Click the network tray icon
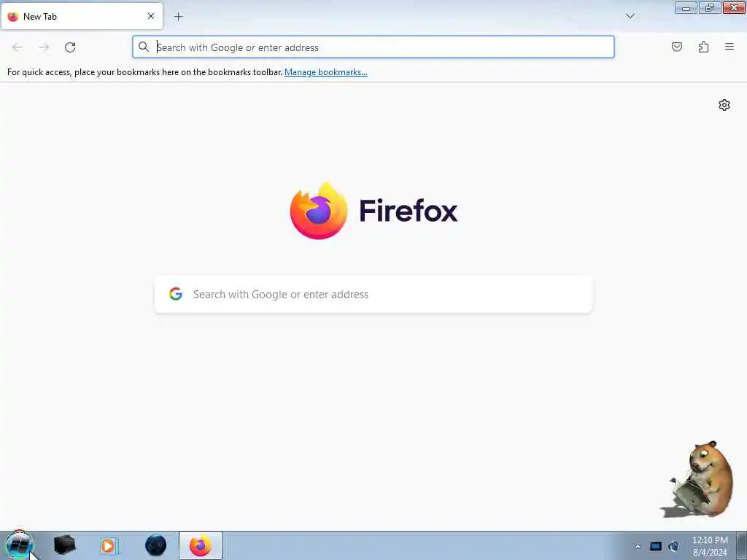This screenshot has height=560, width=747. [x=673, y=546]
